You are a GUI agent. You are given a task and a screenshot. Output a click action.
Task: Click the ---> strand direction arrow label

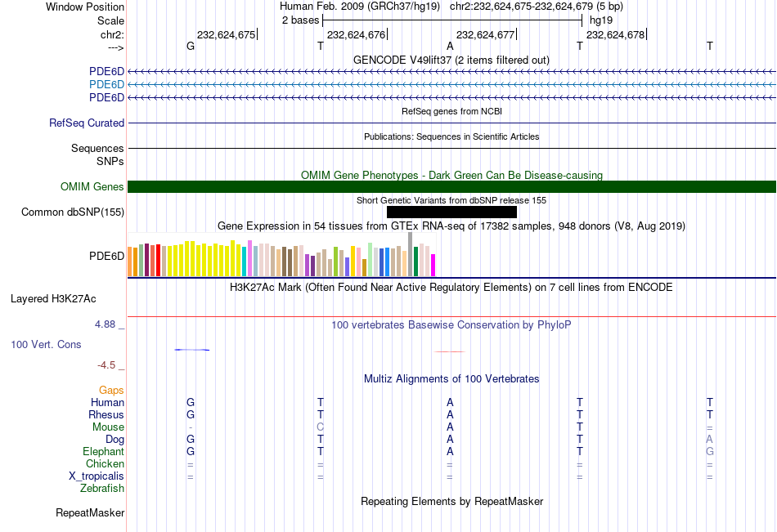[115, 47]
